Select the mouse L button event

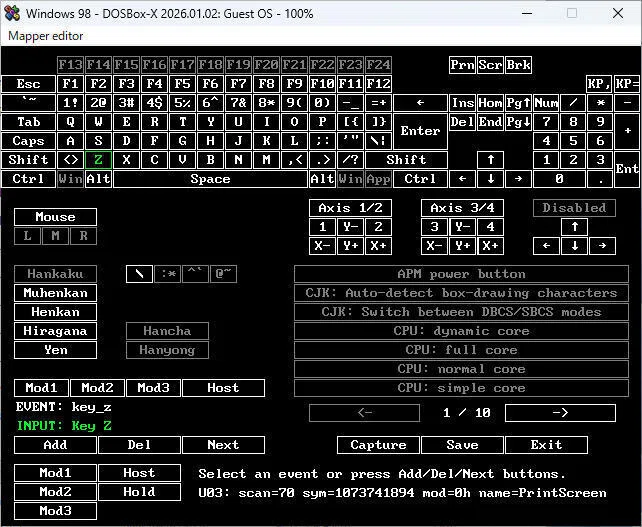click(27, 236)
